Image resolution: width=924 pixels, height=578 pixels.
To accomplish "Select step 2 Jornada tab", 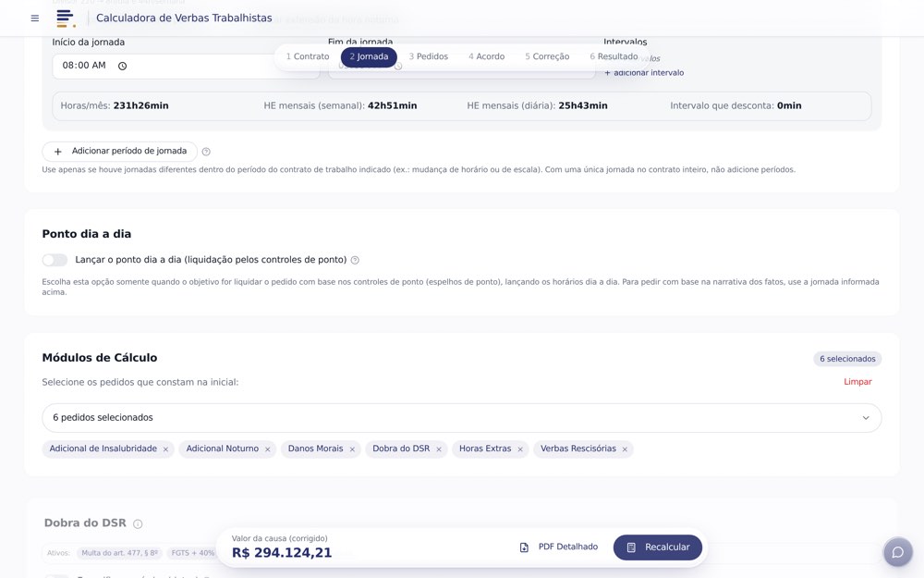I will 369,56.
